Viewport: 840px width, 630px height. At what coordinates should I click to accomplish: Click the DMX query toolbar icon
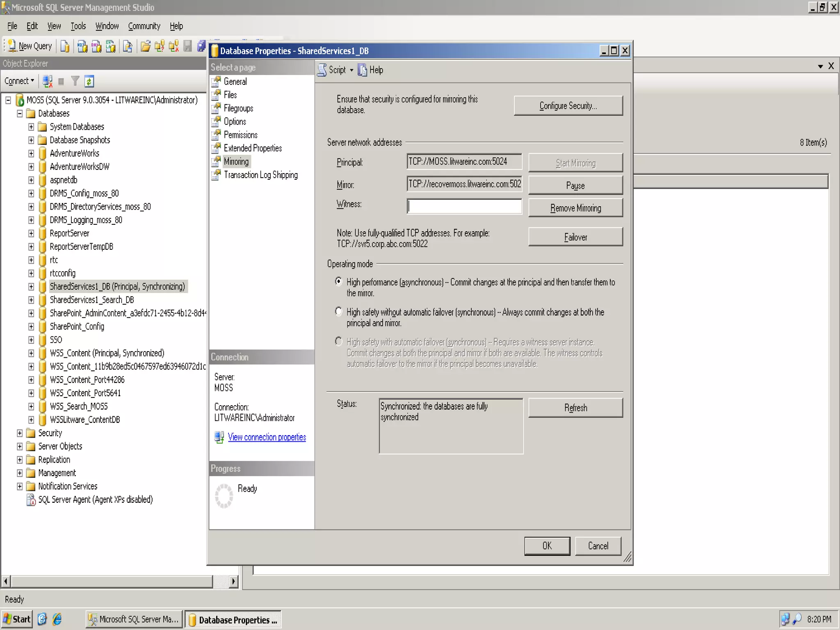tap(96, 46)
